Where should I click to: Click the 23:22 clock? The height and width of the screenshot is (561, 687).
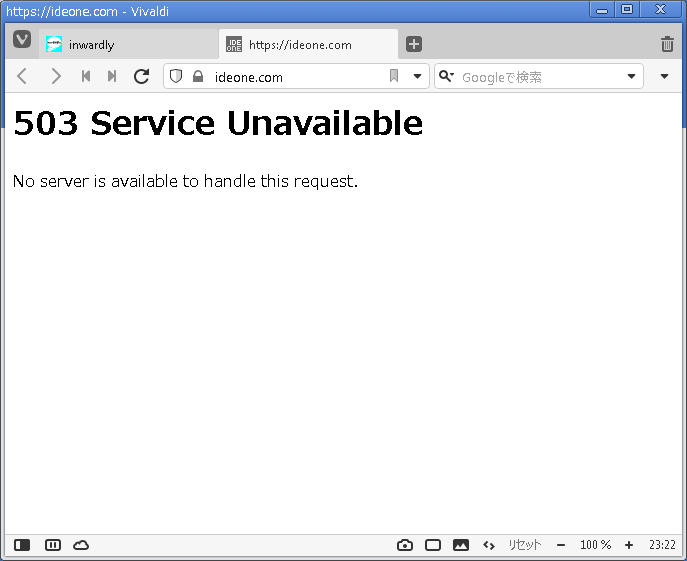coord(662,545)
